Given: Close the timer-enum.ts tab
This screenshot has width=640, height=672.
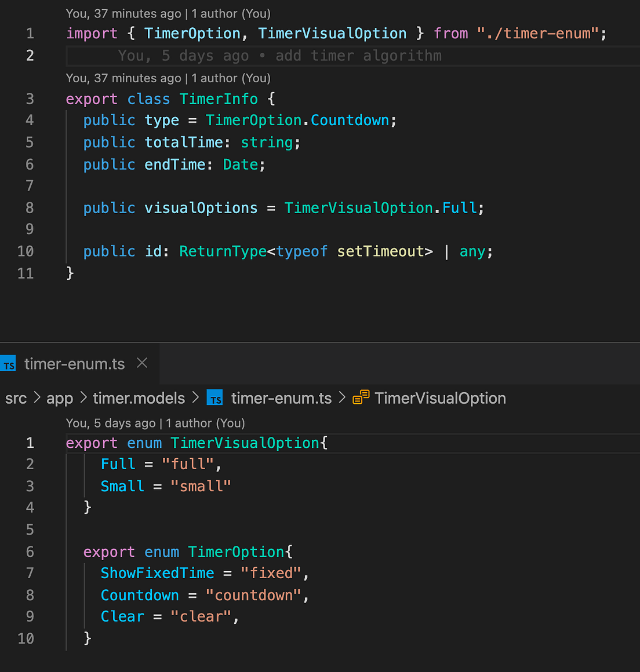Looking at the screenshot, I should click(x=141, y=363).
